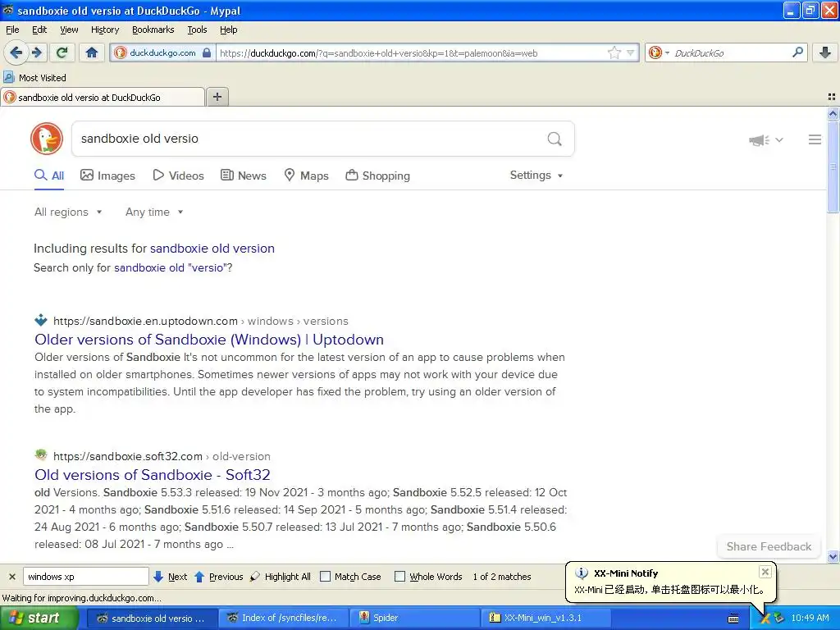Image resolution: width=840 pixels, height=630 pixels.
Task: Expand the All regions filter
Action: pos(68,212)
